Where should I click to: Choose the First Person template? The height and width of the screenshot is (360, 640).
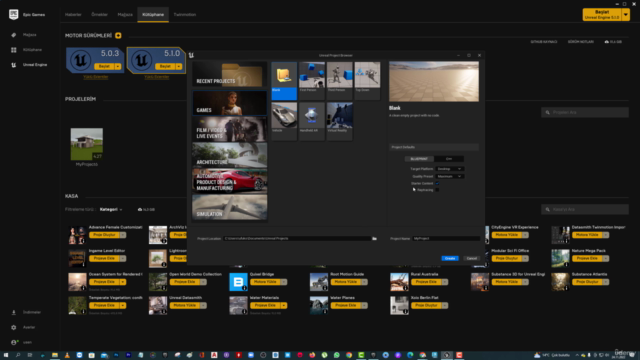coord(312,80)
